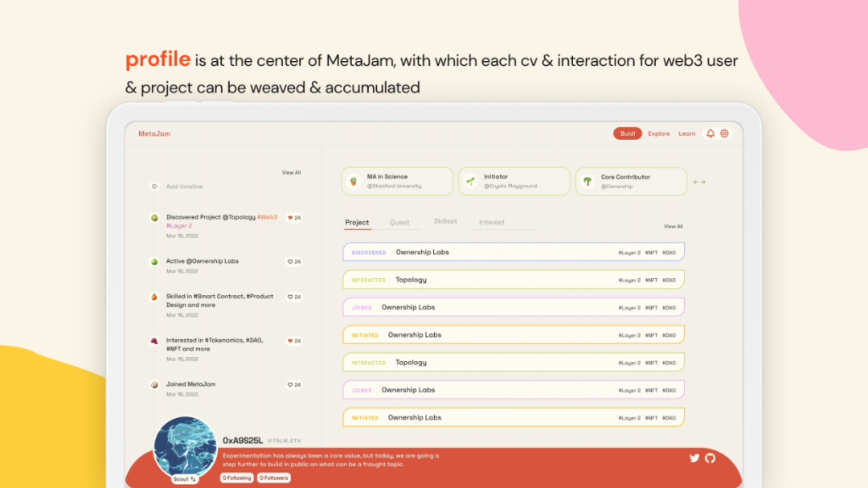Click the Buidl button
The image size is (868, 488).
click(x=627, y=133)
